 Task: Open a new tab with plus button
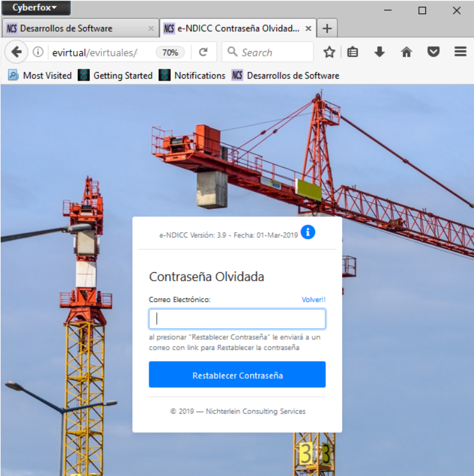(x=327, y=28)
